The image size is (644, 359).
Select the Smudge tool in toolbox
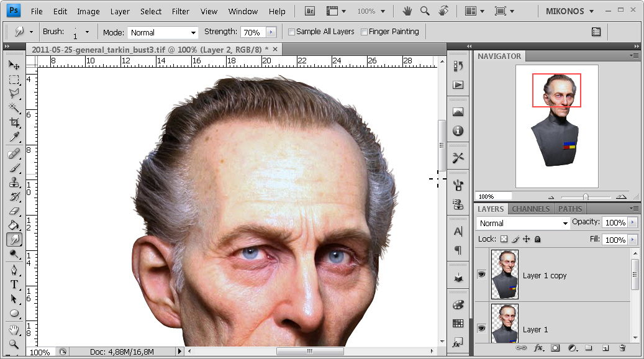(x=14, y=239)
